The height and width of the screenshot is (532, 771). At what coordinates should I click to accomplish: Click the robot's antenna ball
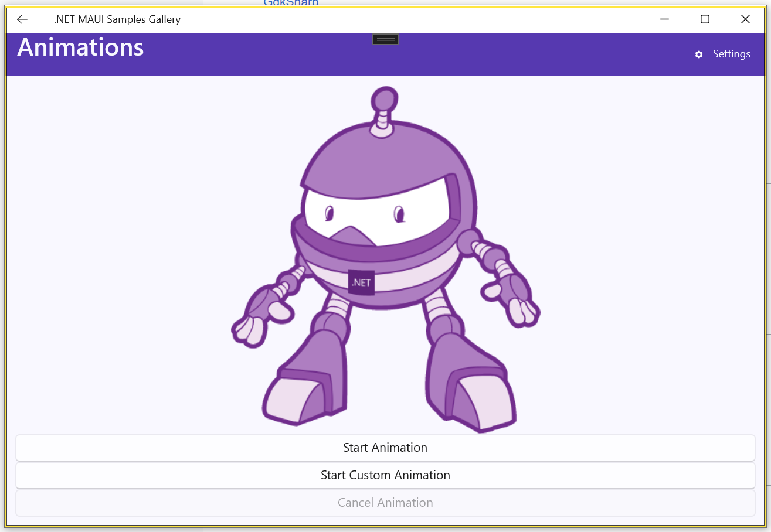click(x=385, y=98)
